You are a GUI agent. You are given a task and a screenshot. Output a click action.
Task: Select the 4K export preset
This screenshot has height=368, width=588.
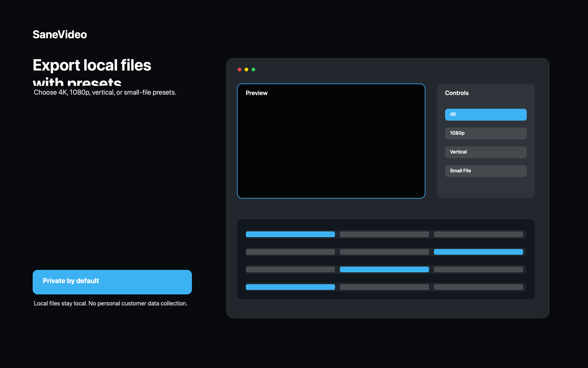486,115
